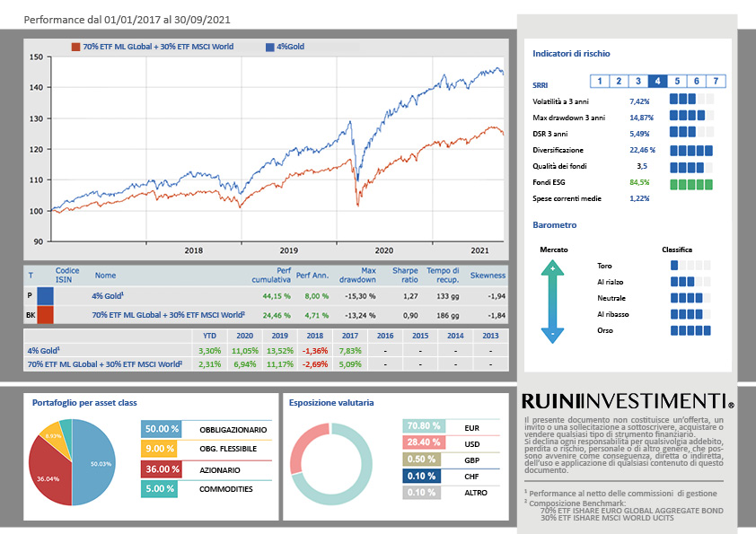The image size is (756, 534).
Task: Select SRRI level 6 box
Action: pyautogui.click(x=696, y=81)
